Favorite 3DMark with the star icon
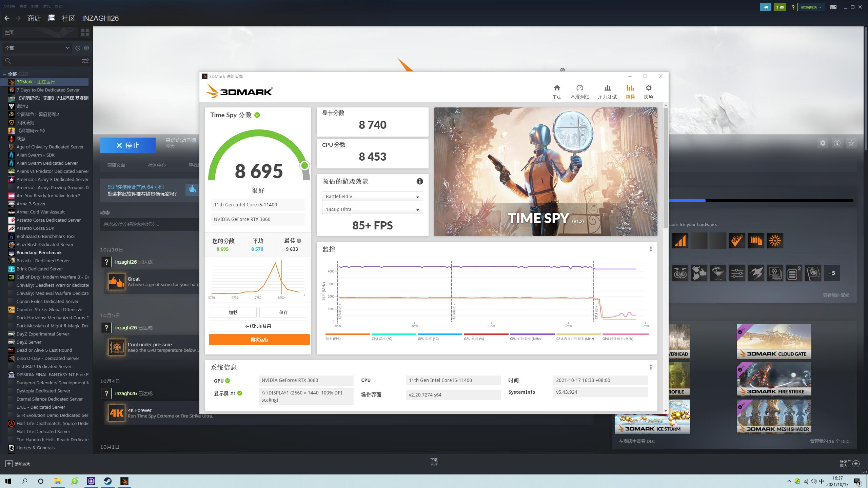868x488 pixels. click(x=851, y=143)
